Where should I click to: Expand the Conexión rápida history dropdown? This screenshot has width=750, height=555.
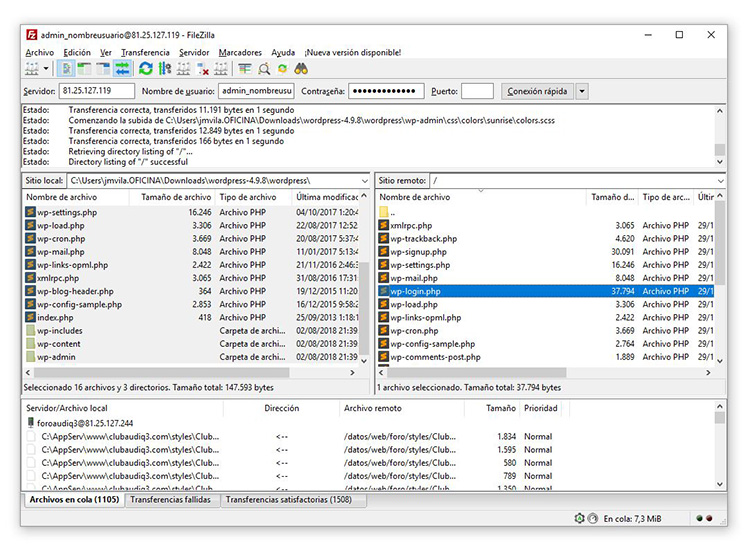(x=582, y=91)
